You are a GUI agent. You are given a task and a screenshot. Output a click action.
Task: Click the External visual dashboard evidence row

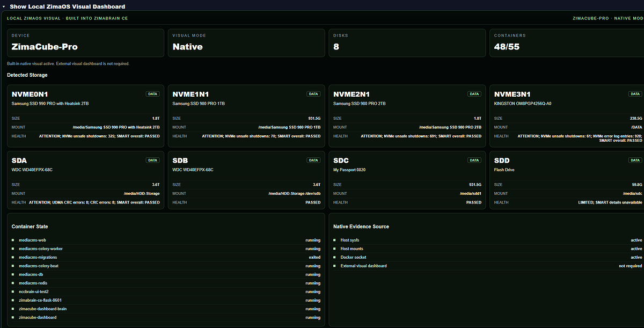[x=488, y=266]
